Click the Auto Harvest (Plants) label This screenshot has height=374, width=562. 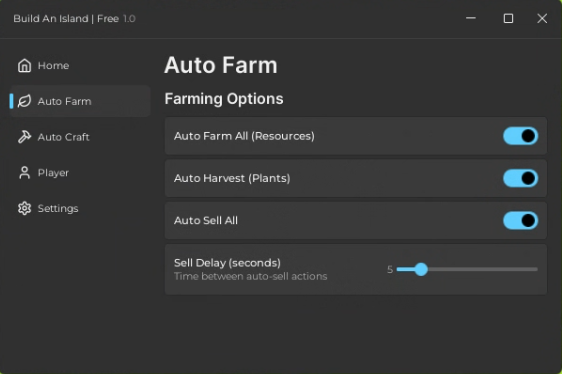pyautogui.click(x=232, y=178)
